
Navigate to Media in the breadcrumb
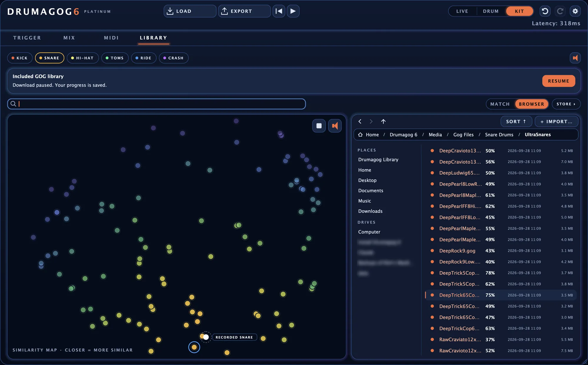435,134
